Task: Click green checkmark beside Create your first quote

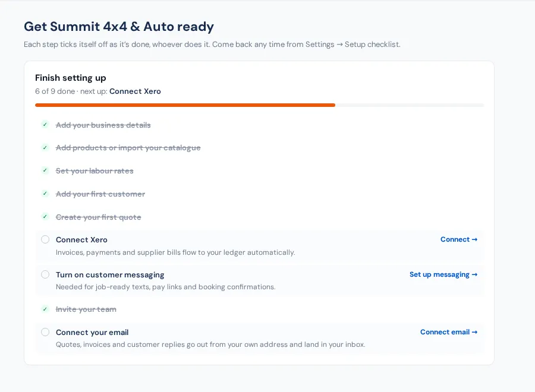Action: 45,217
